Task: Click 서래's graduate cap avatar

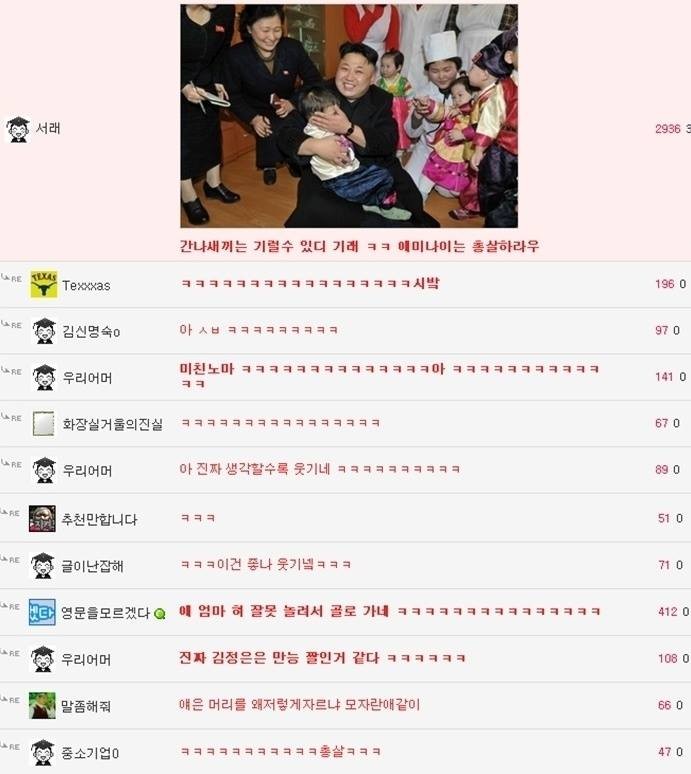Action: click(x=18, y=129)
